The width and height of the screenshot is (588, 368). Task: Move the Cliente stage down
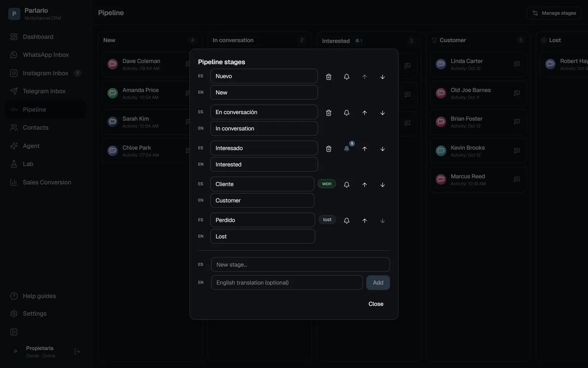(383, 184)
